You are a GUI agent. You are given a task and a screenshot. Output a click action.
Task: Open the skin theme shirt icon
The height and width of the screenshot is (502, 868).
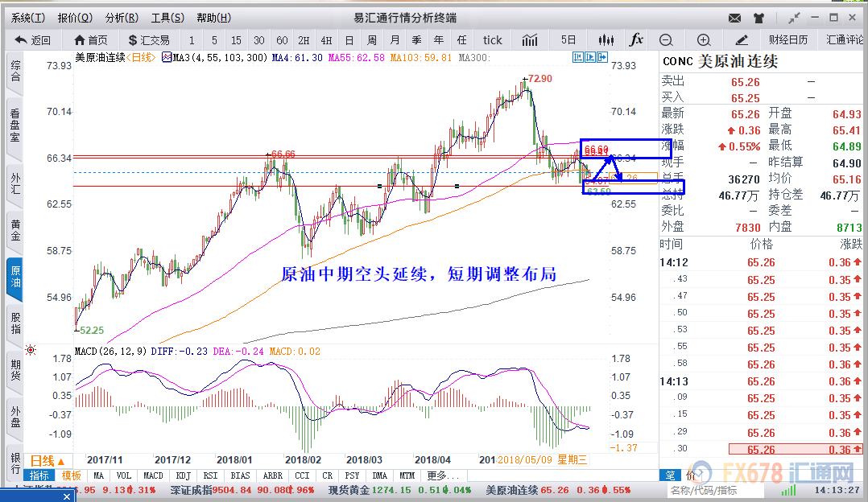pyautogui.click(x=759, y=19)
